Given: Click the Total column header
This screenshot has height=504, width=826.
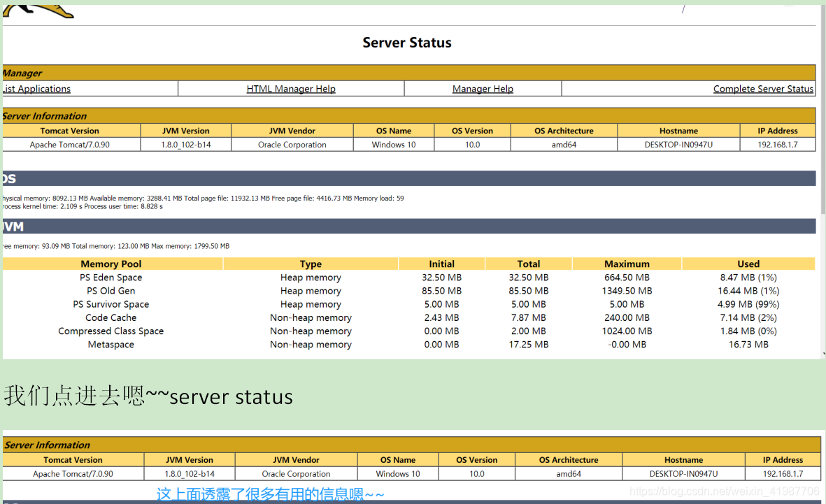Looking at the screenshot, I should pyautogui.click(x=528, y=264).
